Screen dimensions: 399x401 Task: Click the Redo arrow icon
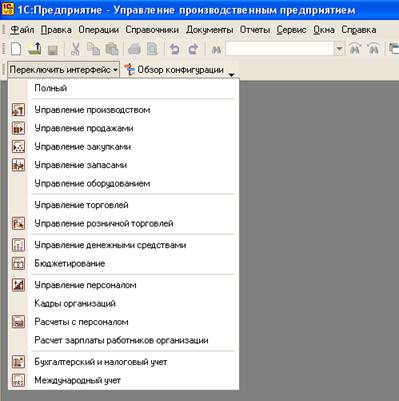(x=193, y=49)
